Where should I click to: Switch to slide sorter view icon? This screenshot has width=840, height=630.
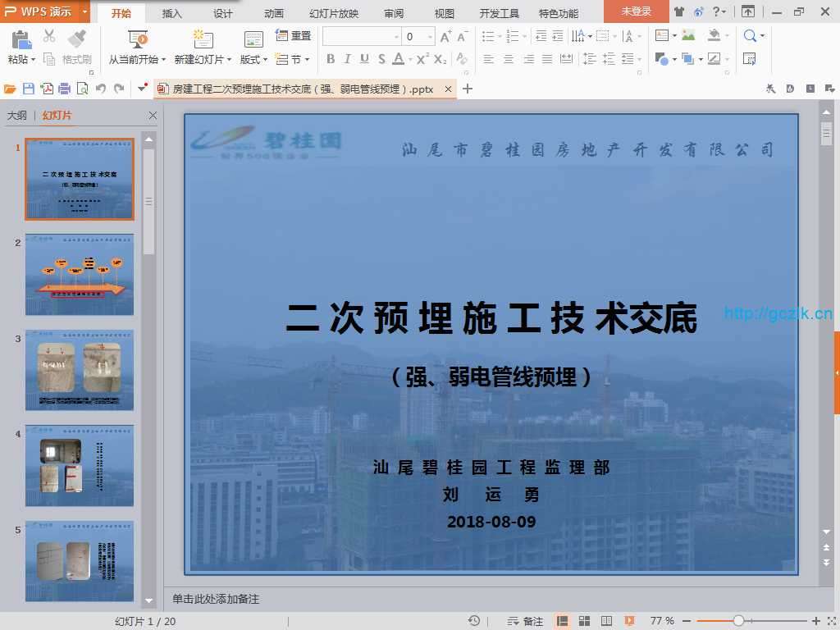585,621
